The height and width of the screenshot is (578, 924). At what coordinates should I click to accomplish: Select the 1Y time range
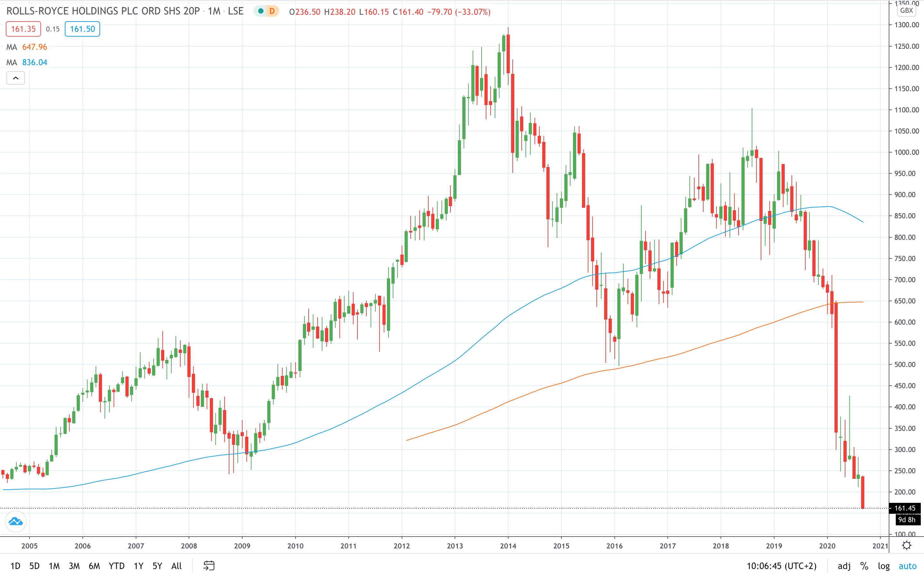(139, 566)
